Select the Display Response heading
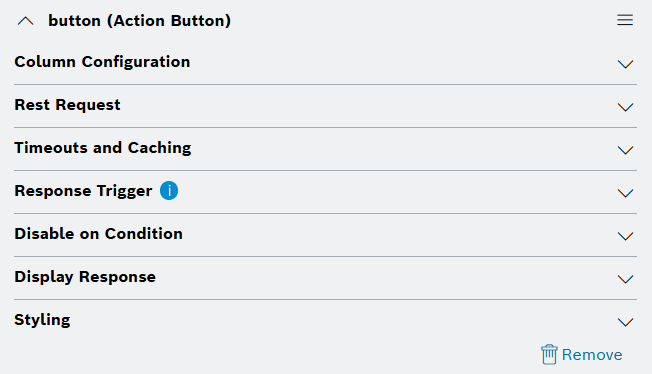The height and width of the screenshot is (374, 652). pos(85,277)
